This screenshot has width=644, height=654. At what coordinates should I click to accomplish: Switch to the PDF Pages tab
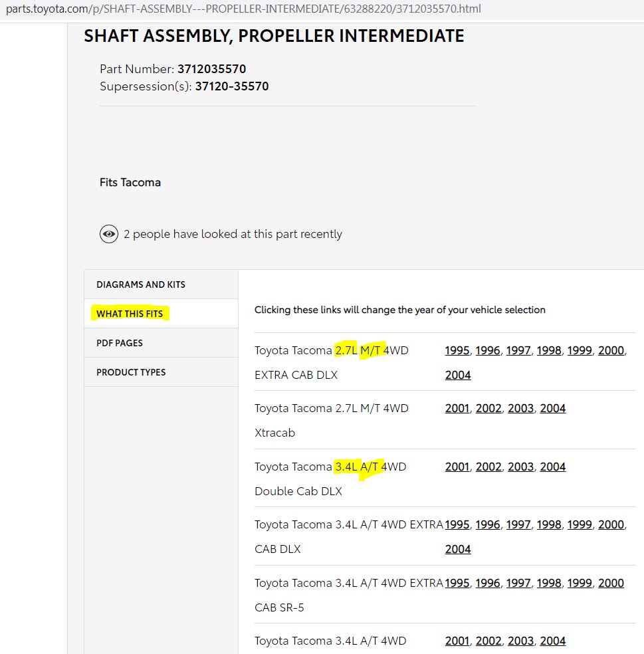pos(161,343)
